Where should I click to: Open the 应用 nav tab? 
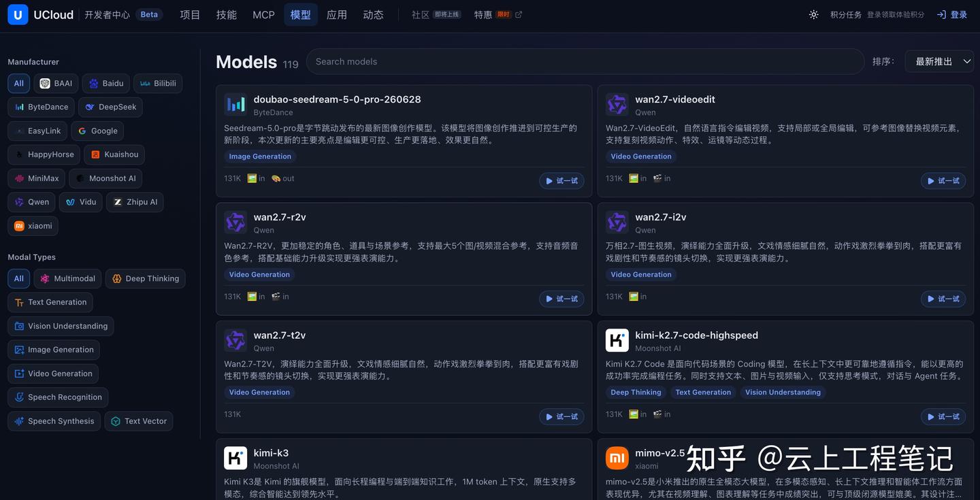[337, 14]
